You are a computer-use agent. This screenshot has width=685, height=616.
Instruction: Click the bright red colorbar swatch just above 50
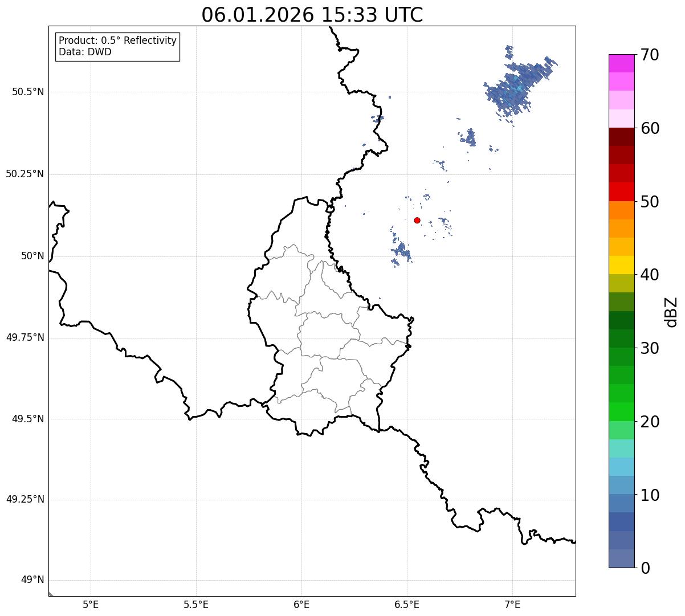(x=622, y=192)
